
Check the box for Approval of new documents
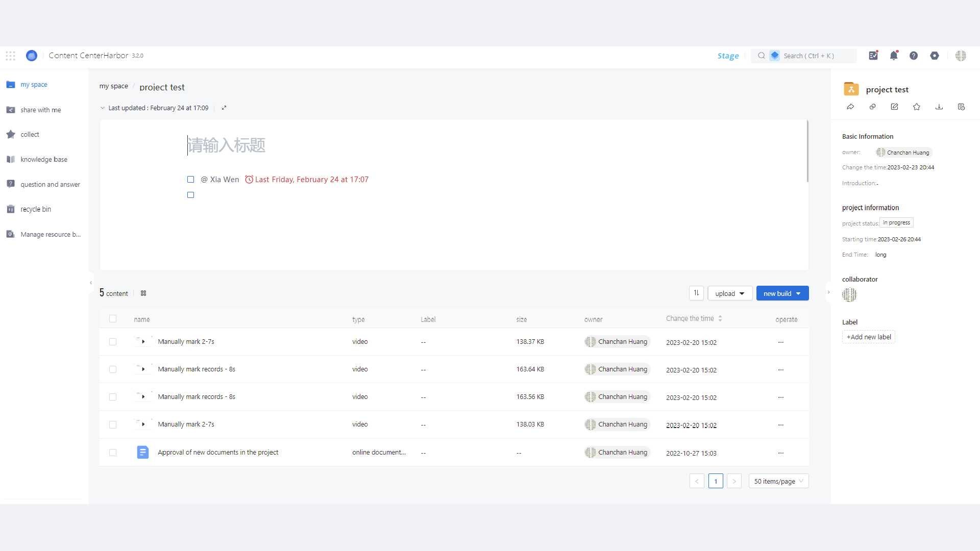pyautogui.click(x=113, y=453)
